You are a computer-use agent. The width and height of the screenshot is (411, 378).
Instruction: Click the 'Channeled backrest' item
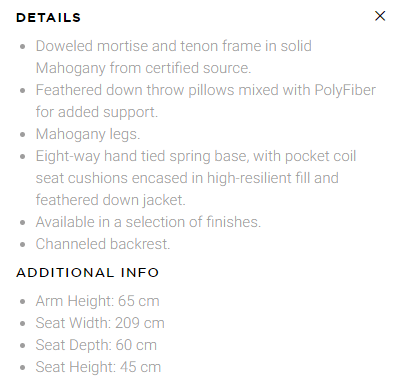(103, 244)
